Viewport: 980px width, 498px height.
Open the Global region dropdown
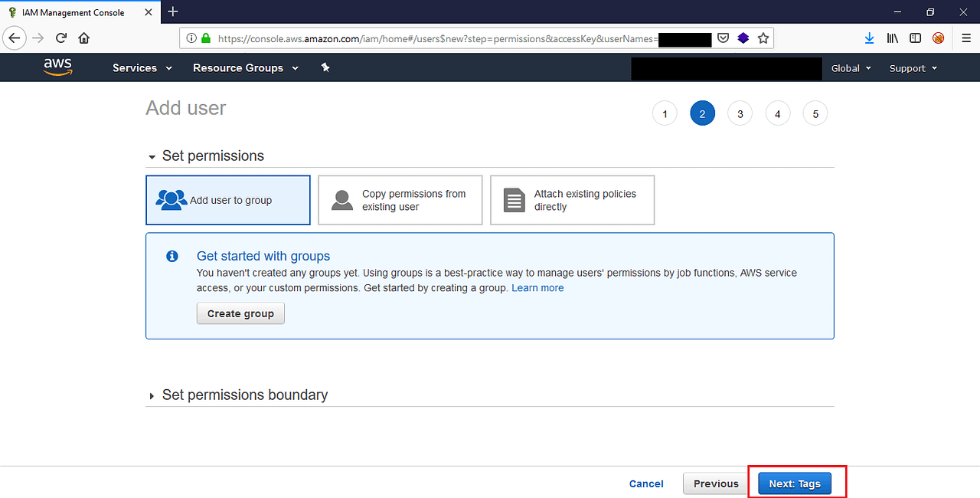point(850,67)
